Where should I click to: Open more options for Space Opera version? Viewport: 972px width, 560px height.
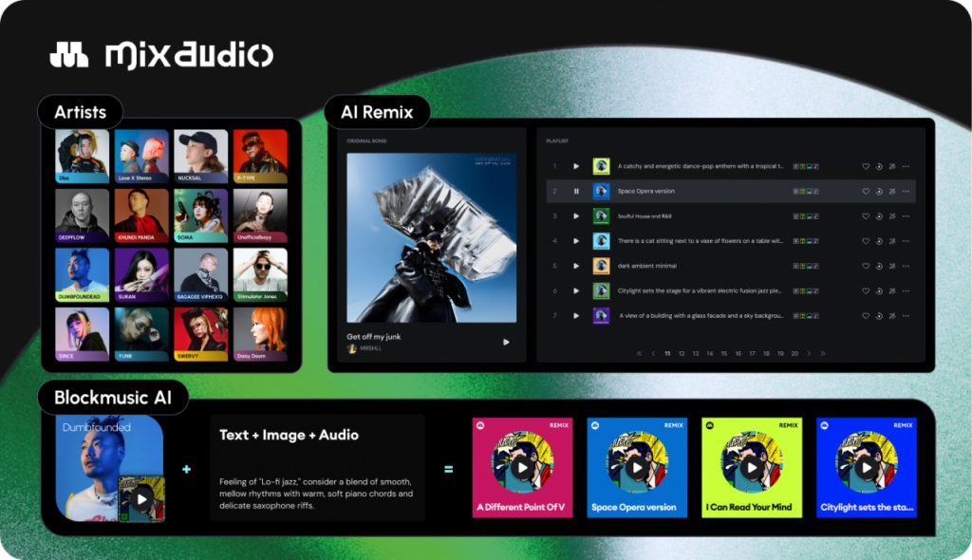[906, 192]
